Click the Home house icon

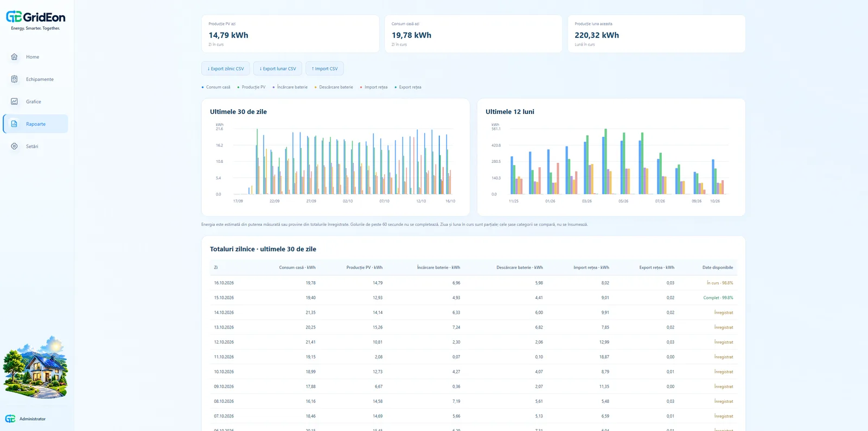point(14,56)
